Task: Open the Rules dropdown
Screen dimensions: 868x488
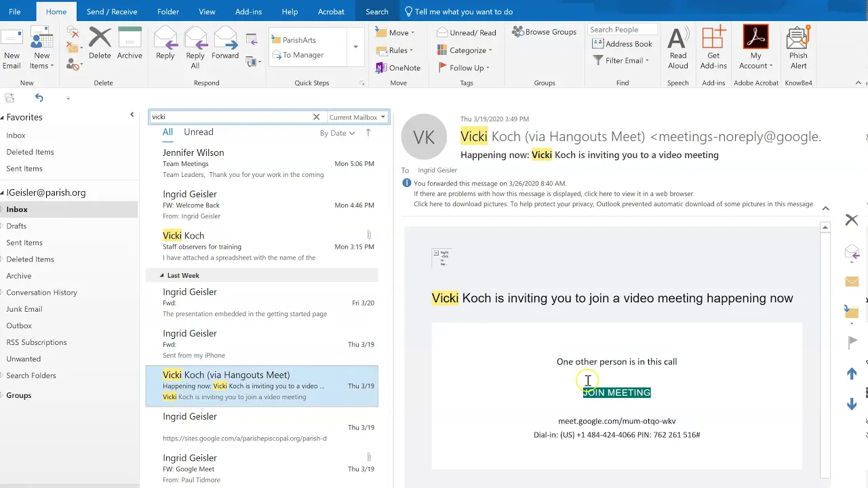Action: point(395,50)
